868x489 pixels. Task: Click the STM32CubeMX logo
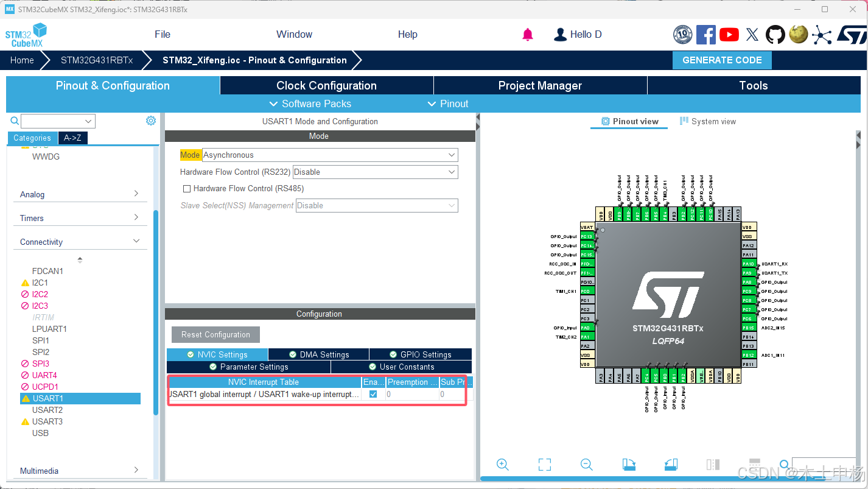click(26, 35)
